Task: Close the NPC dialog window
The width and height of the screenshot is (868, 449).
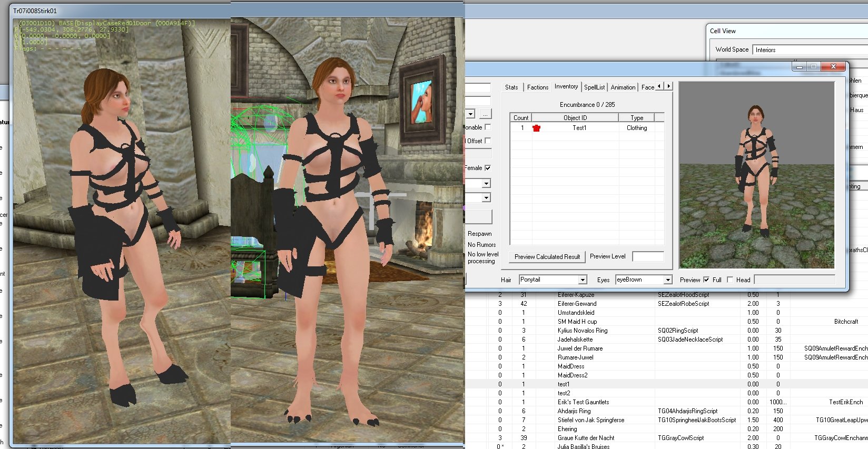Action: [x=833, y=67]
